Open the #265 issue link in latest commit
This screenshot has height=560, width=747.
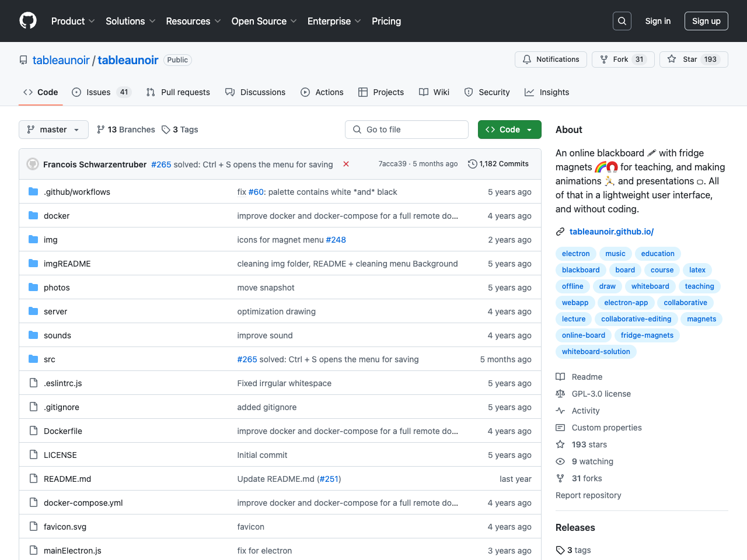[x=161, y=164]
